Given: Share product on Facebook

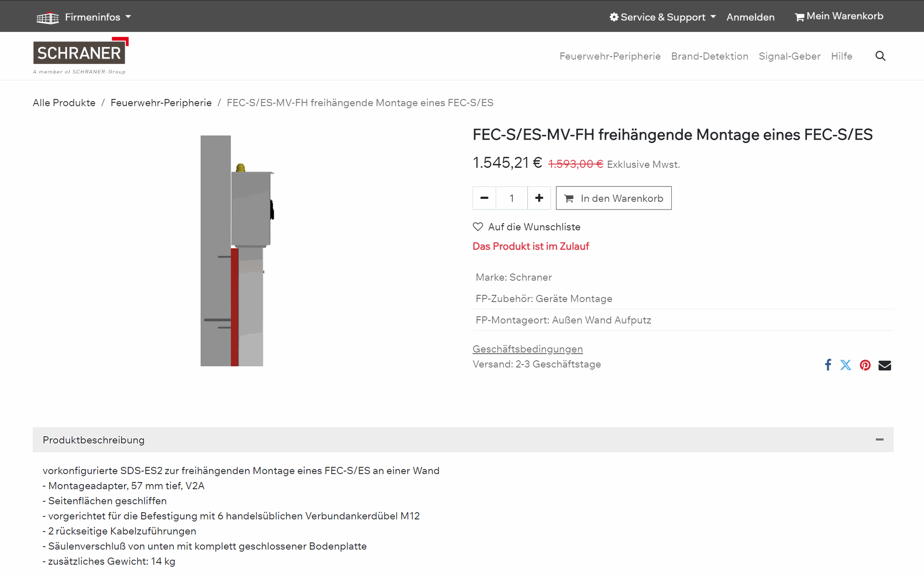Looking at the screenshot, I should 828,365.
